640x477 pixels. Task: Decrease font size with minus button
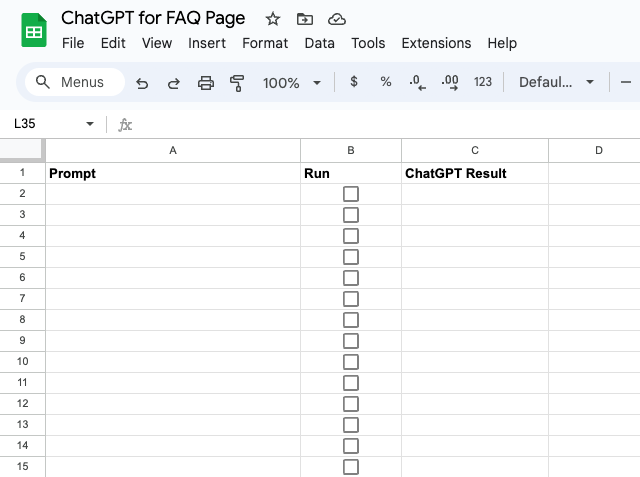(626, 82)
